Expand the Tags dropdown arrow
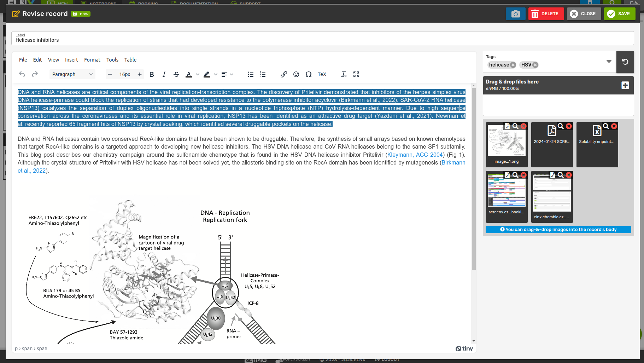This screenshot has width=644, height=363. click(609, 62)
